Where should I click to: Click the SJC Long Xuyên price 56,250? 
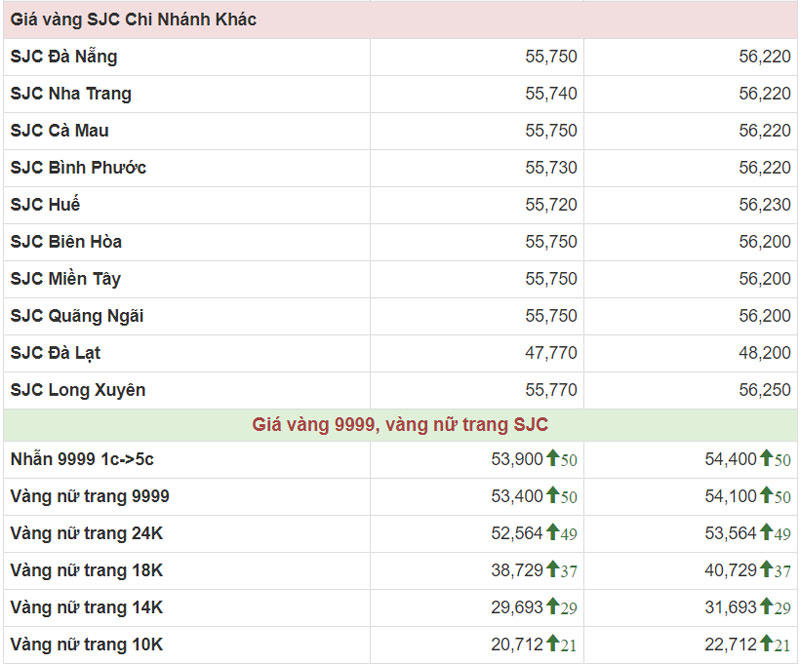coord(765,390)
